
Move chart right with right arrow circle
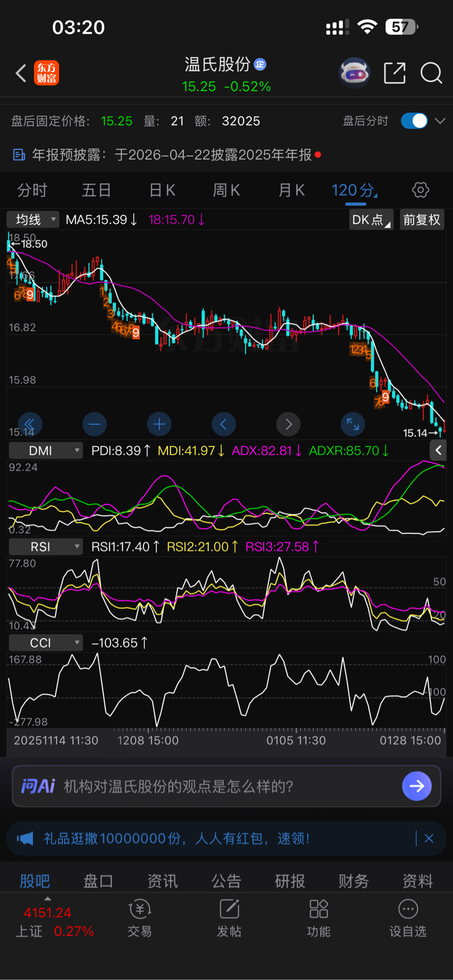288,423
